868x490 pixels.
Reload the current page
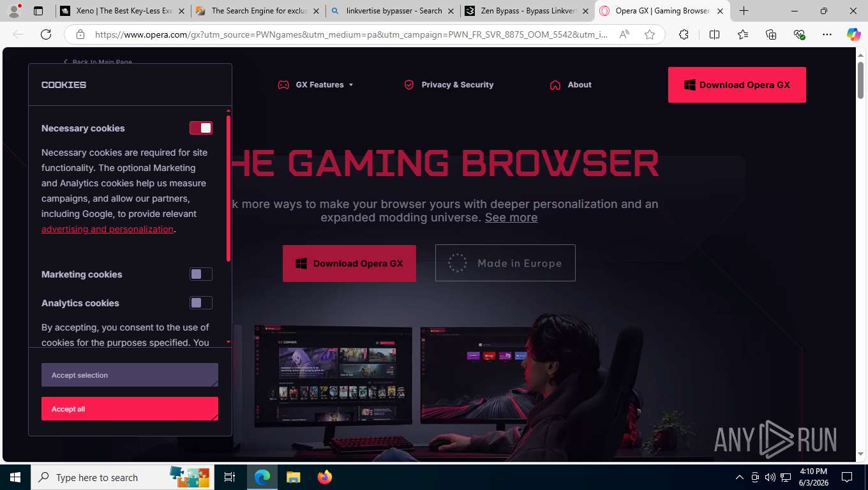[46, 34]
